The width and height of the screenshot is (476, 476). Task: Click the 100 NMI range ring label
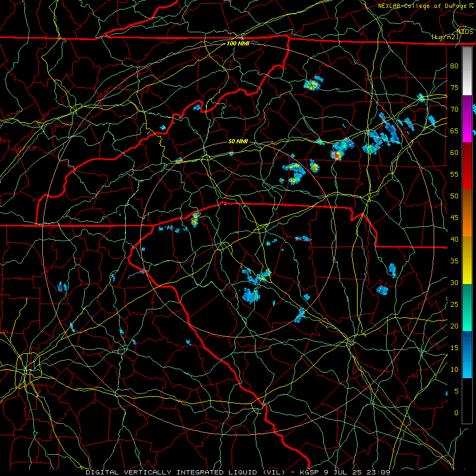pos(238,43)
